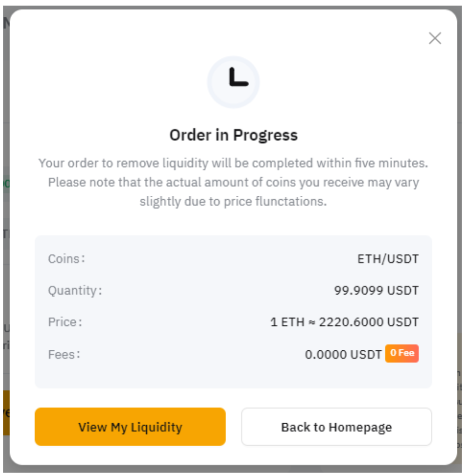Click the clock pending status icon

[x=233, y=82]
